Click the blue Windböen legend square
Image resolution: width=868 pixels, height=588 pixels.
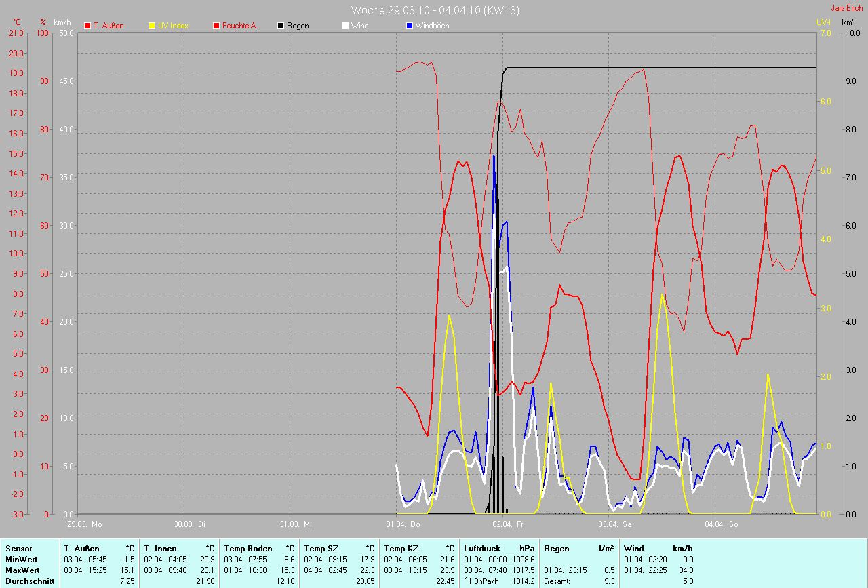coord(410,26)
